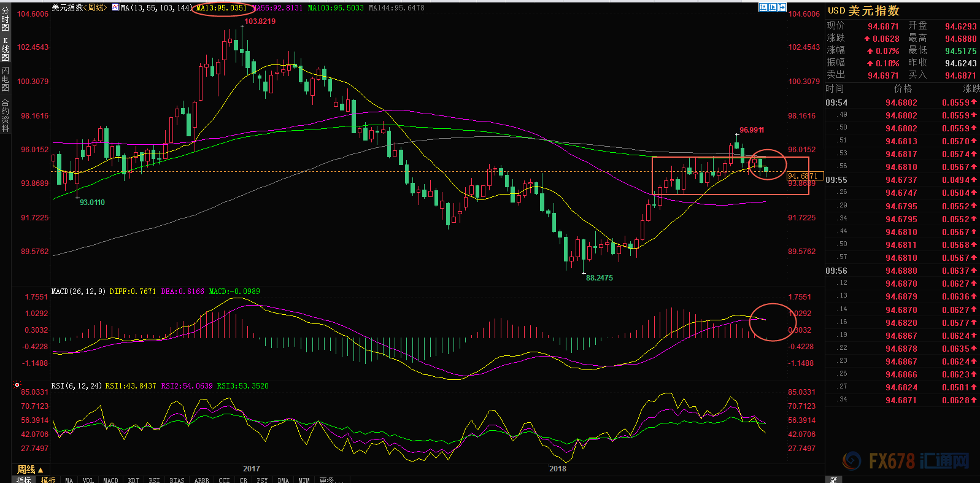The width and height of the screenshot is (980, 483).
Task: Click the red circle icon beside RSI panel
Action: pos(17,385)
